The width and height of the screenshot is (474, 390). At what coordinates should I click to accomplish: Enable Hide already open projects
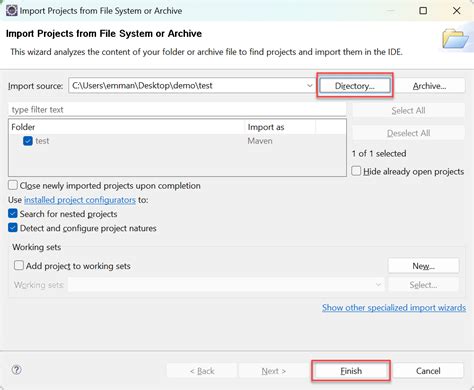click(356, 171)
